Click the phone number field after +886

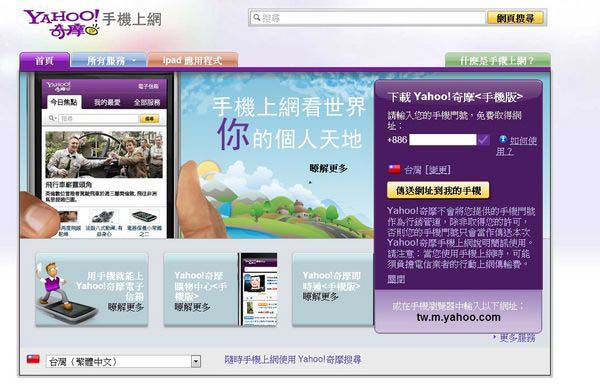[x=443, y=140]
